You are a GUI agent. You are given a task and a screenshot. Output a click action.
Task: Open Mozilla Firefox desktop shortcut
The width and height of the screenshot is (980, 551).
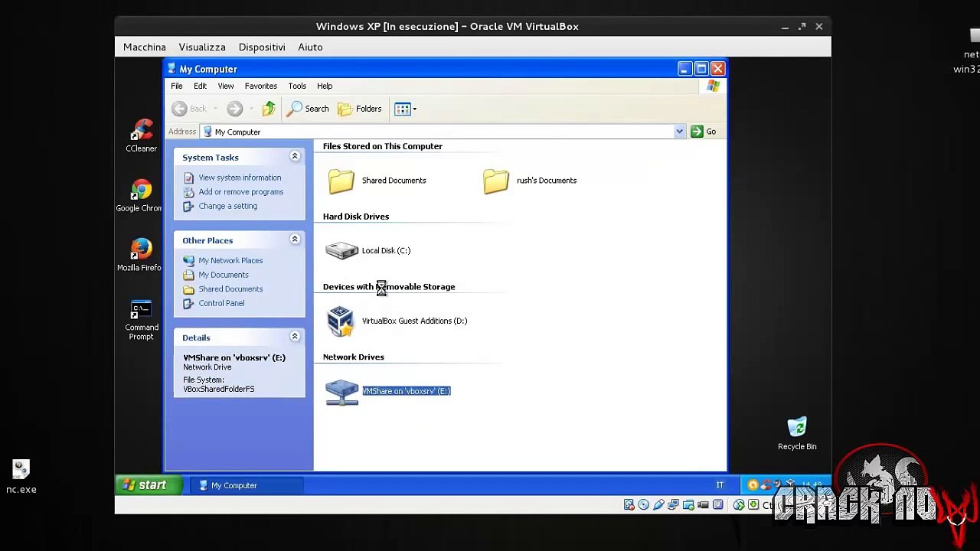tap(141, 256)
